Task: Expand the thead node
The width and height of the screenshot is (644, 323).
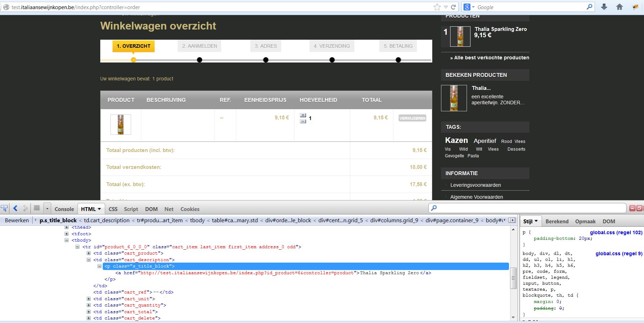Action: pos(67,228)
